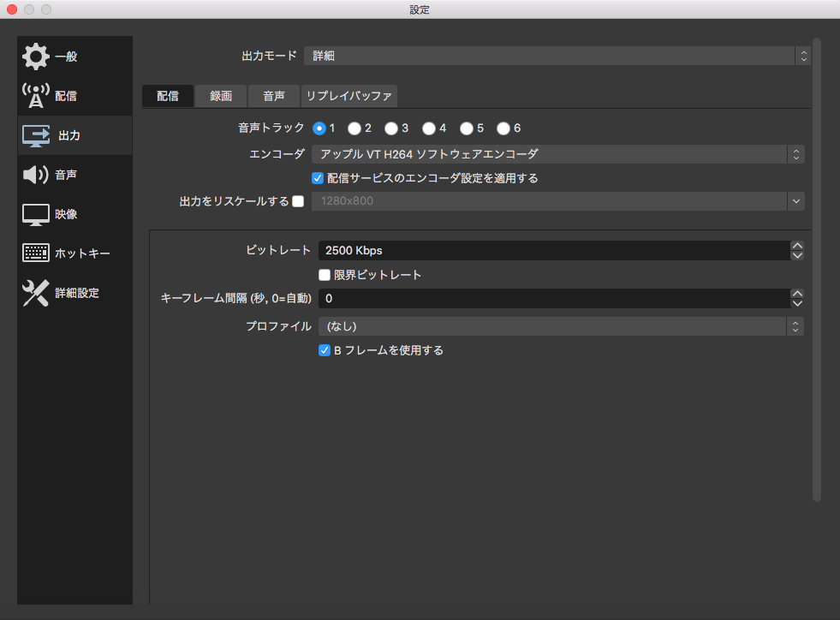Viewport: 840px width, 620px height.
Task: Open the 一般 (General) settings section
Action: coord(51,57)
